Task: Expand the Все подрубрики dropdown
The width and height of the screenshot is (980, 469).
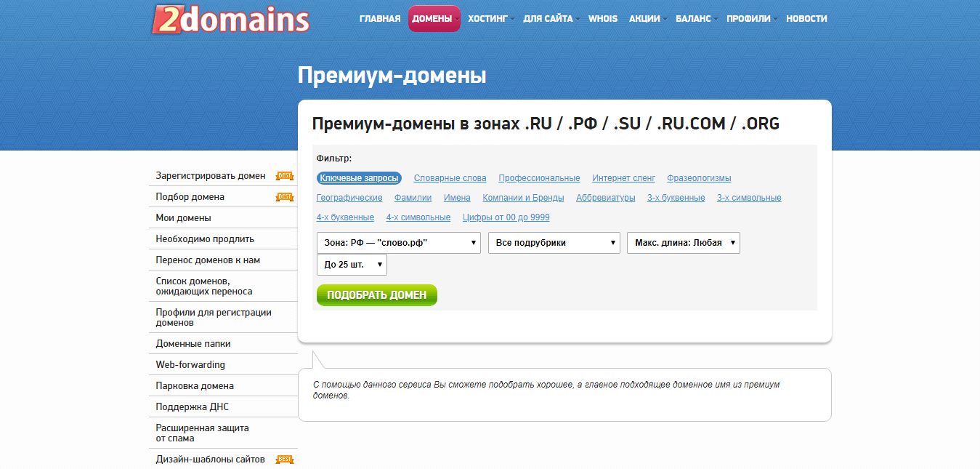Action: (554, 243)
